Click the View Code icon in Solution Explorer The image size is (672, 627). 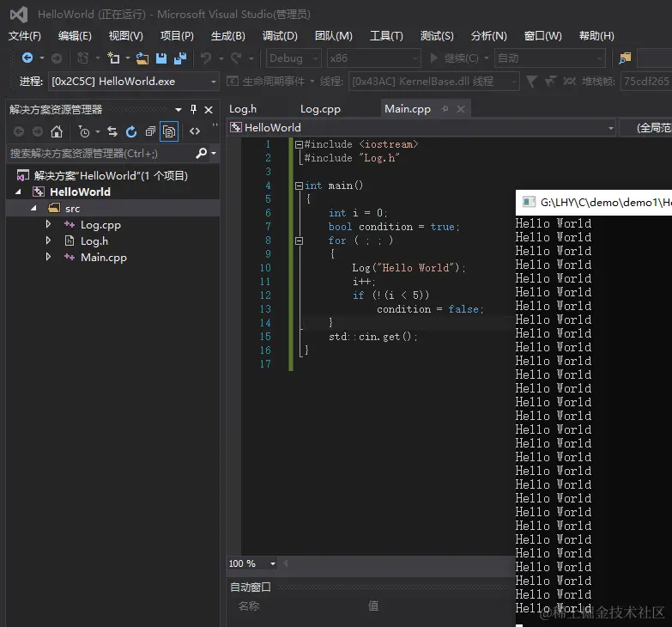[195, 131]
